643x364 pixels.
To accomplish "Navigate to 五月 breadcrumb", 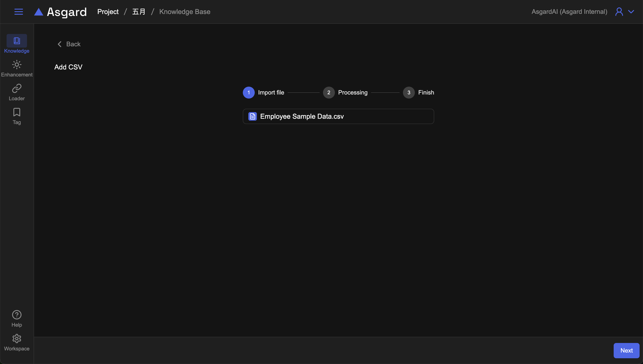I will 139,12.
